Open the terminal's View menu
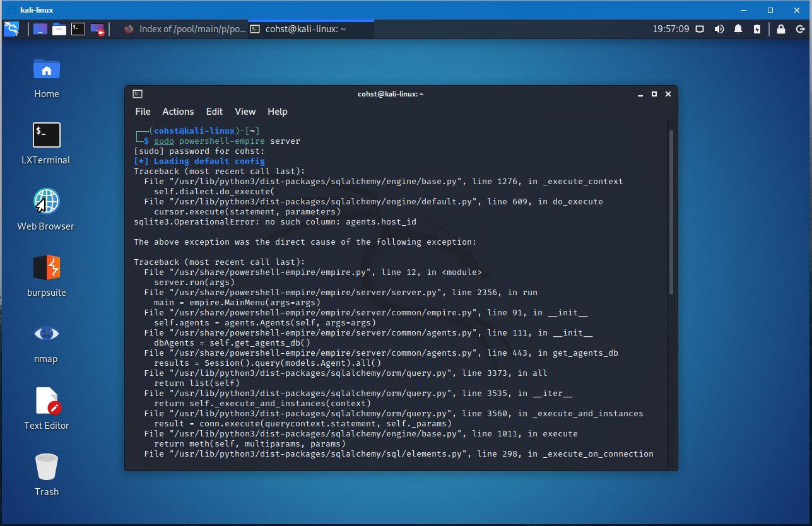This screenshot has height=526, width=812. pyautogui.click(x=245, y=112)
